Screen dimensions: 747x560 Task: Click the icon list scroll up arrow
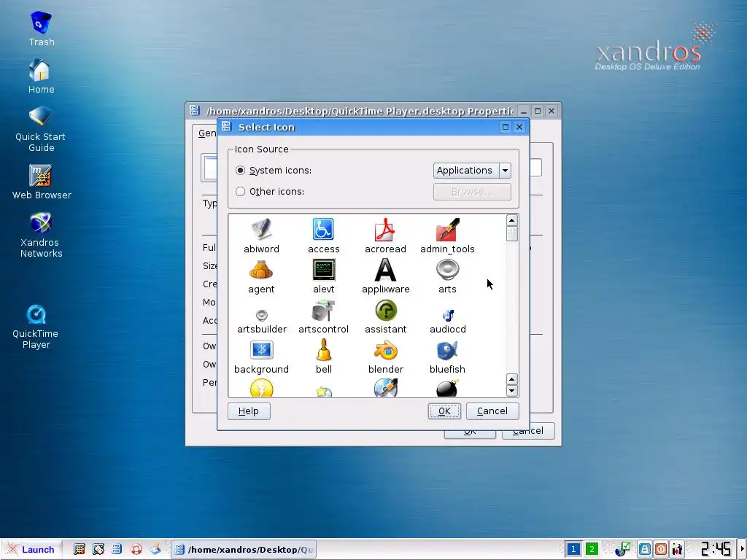(511, 220)
